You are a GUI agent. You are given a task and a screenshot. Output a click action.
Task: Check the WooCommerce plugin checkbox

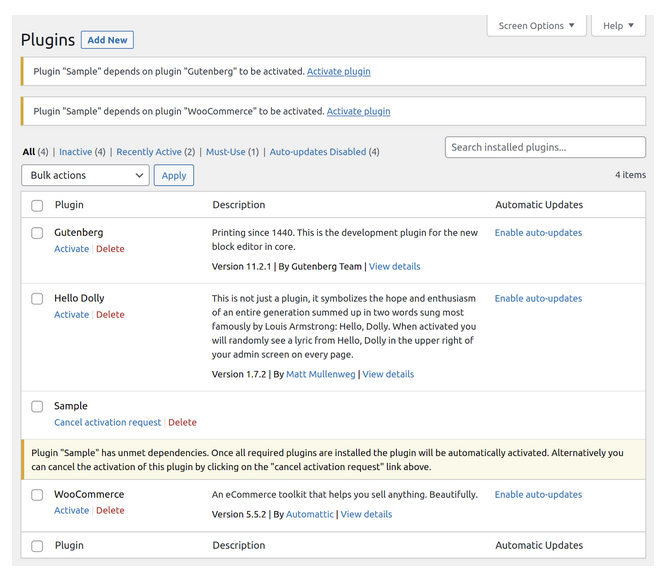37,495
